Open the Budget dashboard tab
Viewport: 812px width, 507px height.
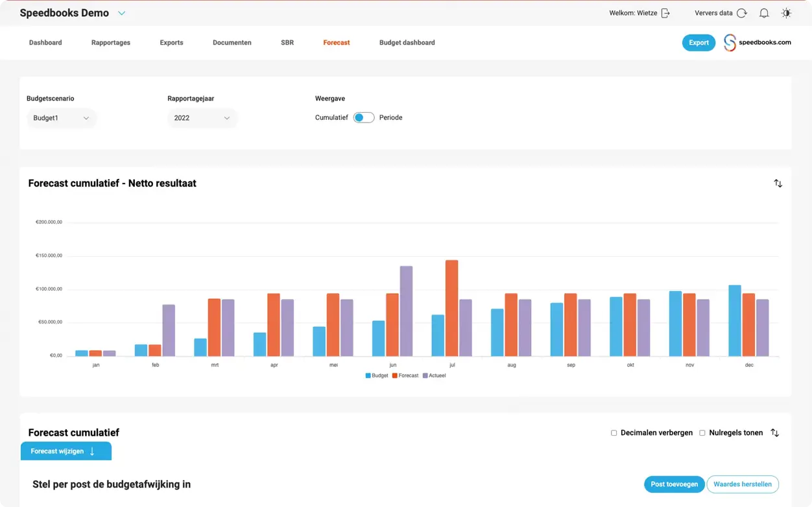click(x=407, y=43)
